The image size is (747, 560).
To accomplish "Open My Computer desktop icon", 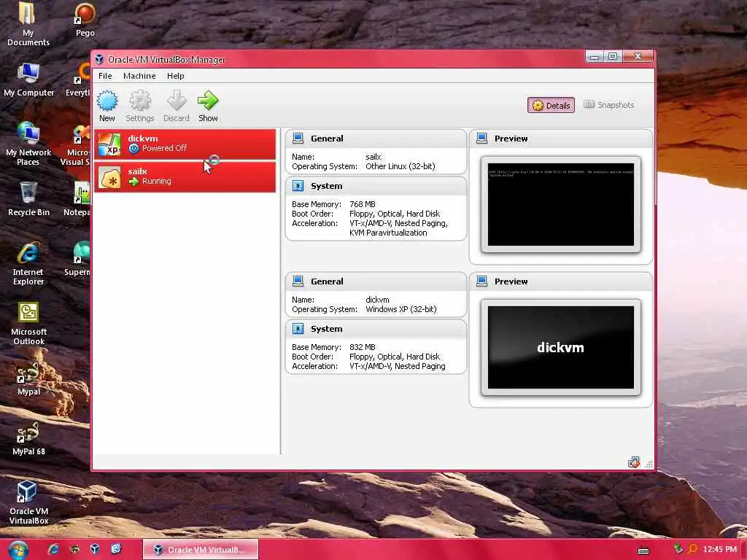I will [x=28, y=79].
